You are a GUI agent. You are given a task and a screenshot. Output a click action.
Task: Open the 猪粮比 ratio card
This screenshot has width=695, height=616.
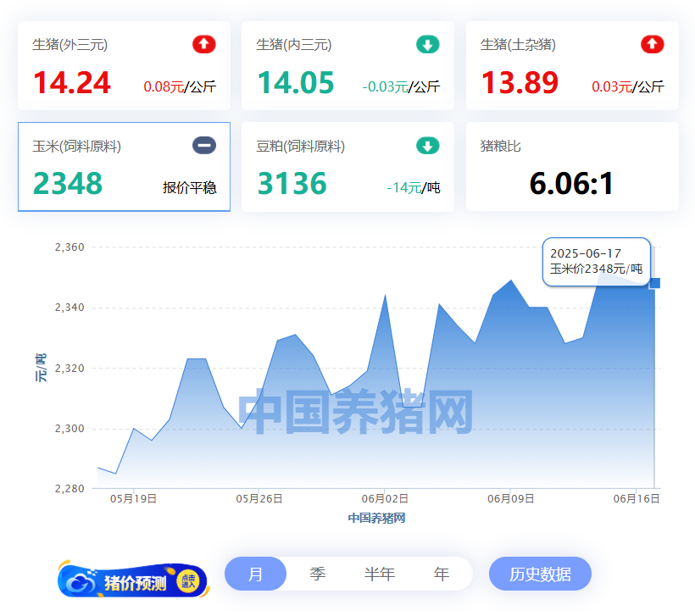pos(571,167)
